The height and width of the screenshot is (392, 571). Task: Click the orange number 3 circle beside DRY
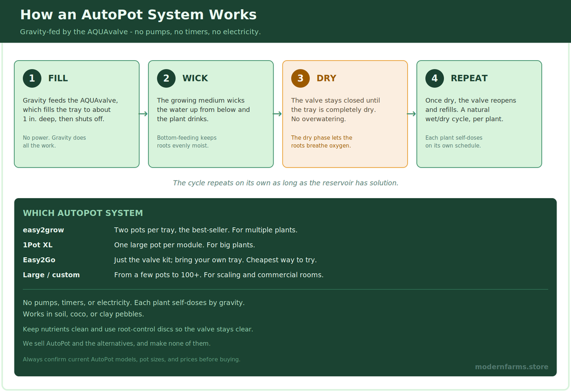pos(301,78)
